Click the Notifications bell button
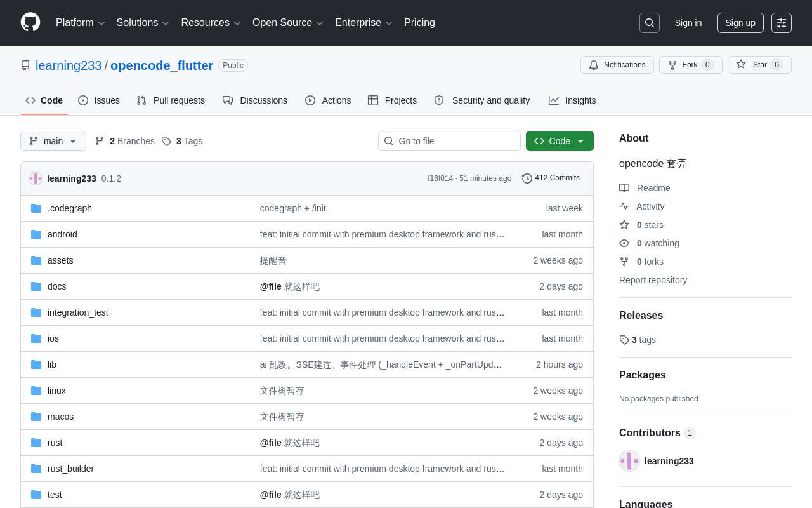The width and height of the screenshot is (812, 508). click(x=617, y=65)
